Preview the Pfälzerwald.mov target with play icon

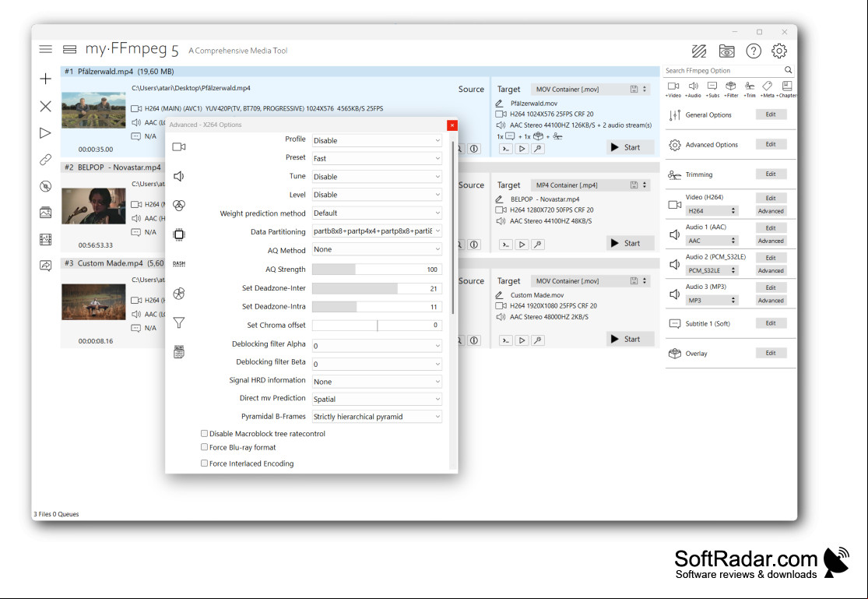(x=522, y=149)
